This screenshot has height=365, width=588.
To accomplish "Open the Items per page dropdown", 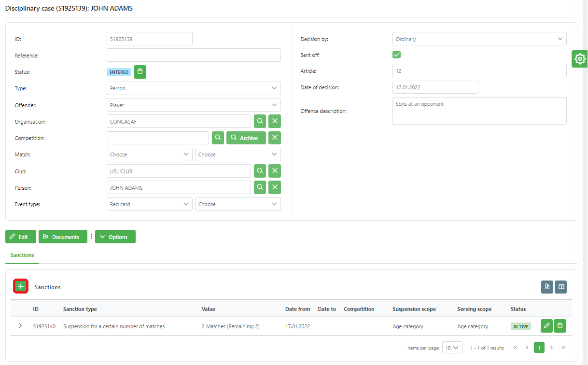I will click(452, 348).
